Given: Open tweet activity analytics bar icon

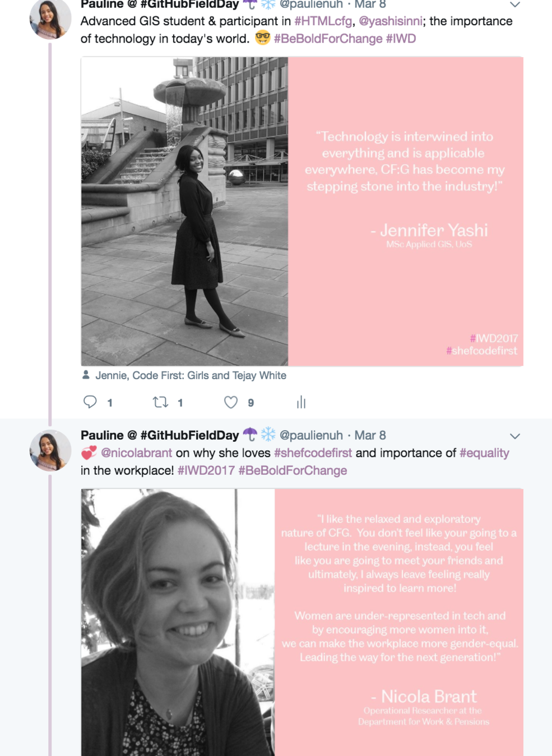Looking at the screenshot, I should point(301,402).
